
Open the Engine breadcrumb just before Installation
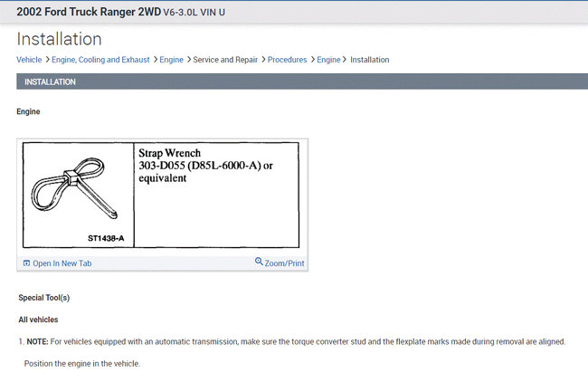pos(328,60)
